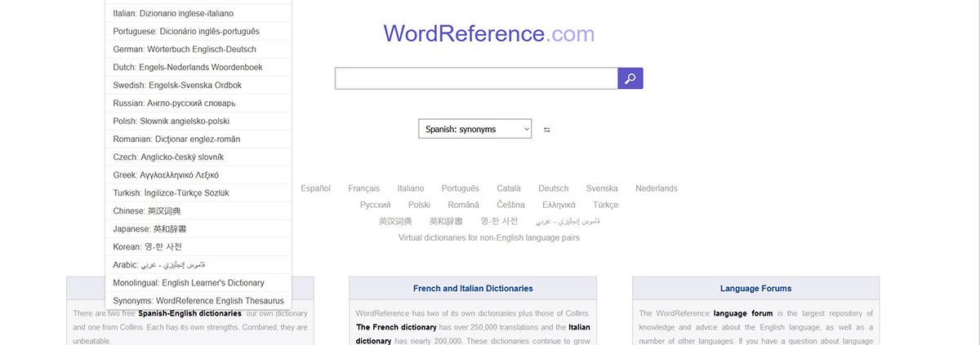Select Chinese: 英汉词典 option in list
The width and height of the screenshot is (980, 345).
tap(198, 210)
